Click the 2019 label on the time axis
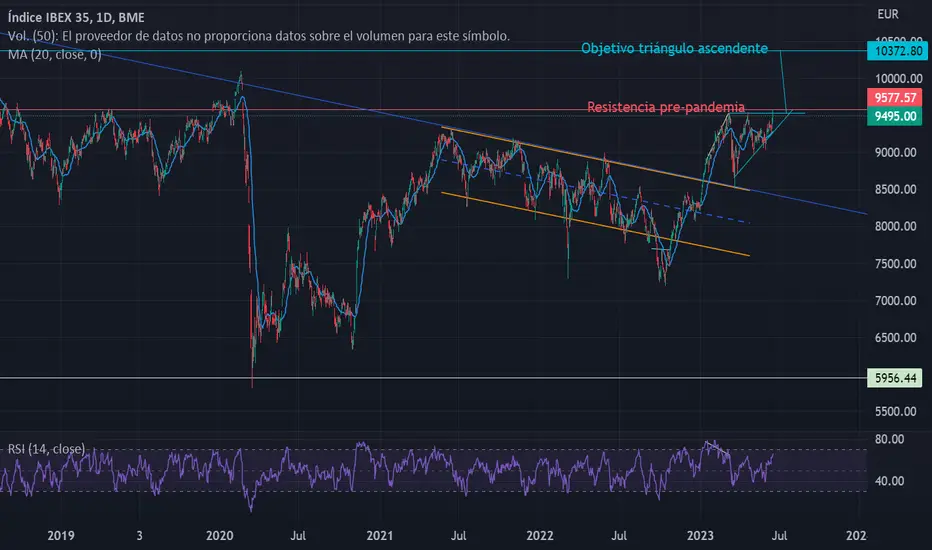The width and height of the screenshot is (932, 550). pyautogui.click(x=61, y=536)
